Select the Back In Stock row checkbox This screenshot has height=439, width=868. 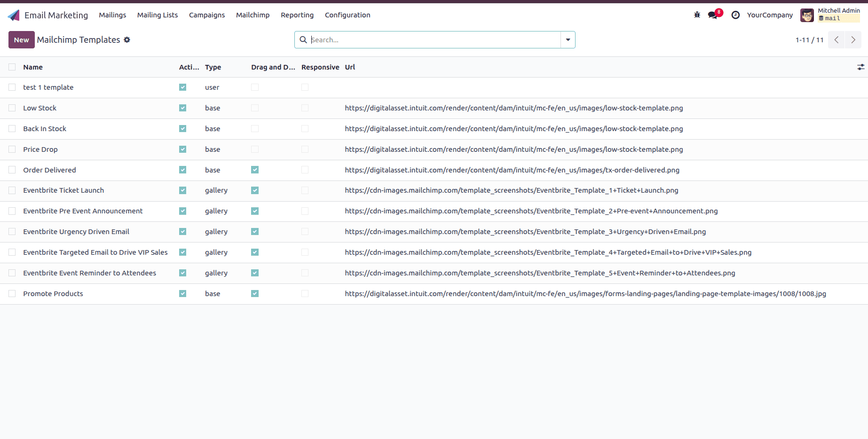click(12, 129)
